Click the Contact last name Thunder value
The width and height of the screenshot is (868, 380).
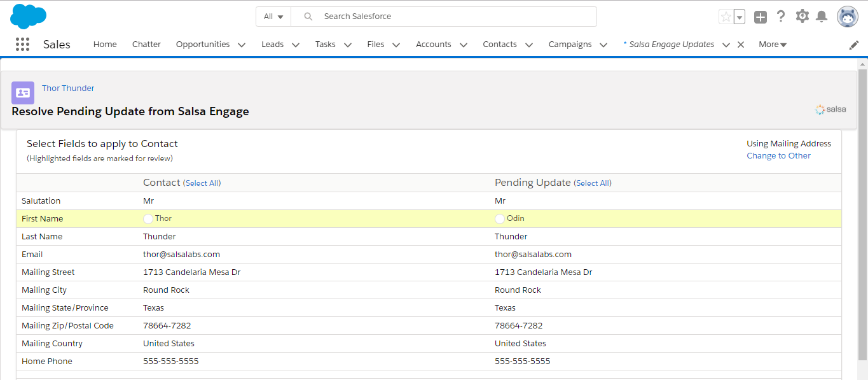pyautogui.click(x=160, y=236)
